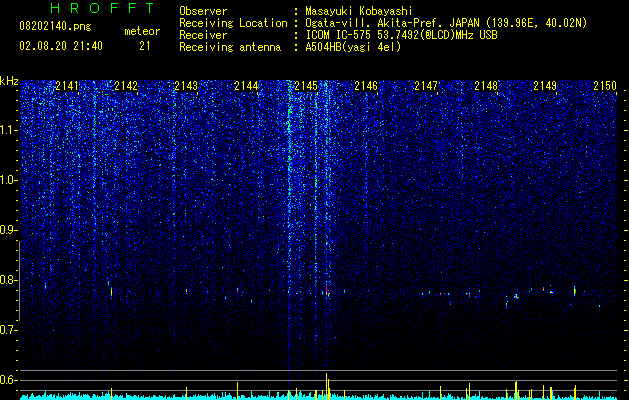Image resolution: width=629 pixels, height=400 pixels.
Task: Click the meteor count 21
Action: tap(145, 46)
